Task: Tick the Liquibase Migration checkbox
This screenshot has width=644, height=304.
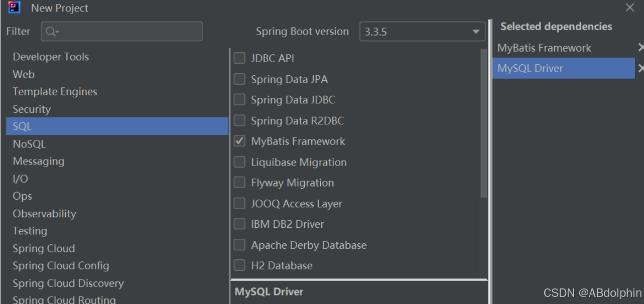Action: coord(240,162)
